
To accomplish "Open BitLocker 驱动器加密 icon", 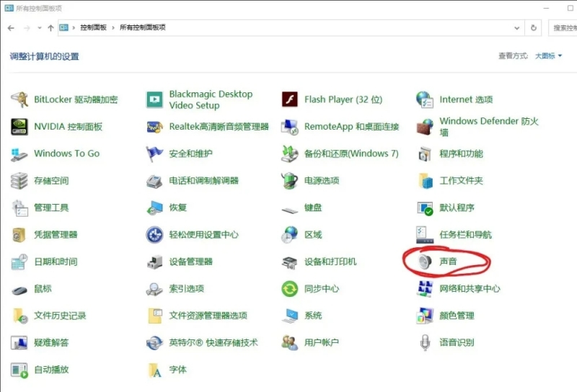I will click(19, 99).
